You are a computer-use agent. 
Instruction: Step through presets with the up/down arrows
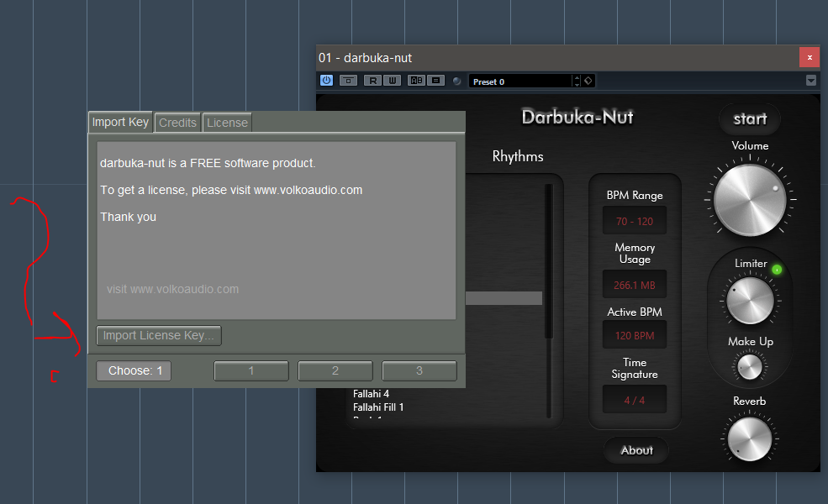pos(577,81)
